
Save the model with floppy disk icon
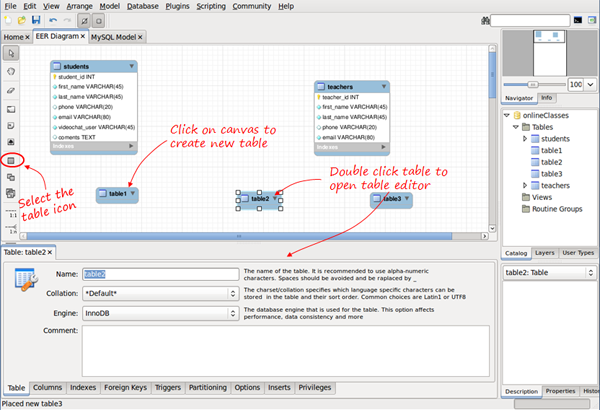36,20
